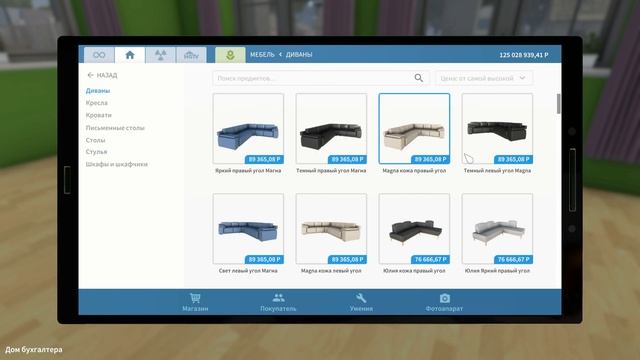
Task: Select the Темный правый угол Магма sofa thumbnail
Action: 331,129
